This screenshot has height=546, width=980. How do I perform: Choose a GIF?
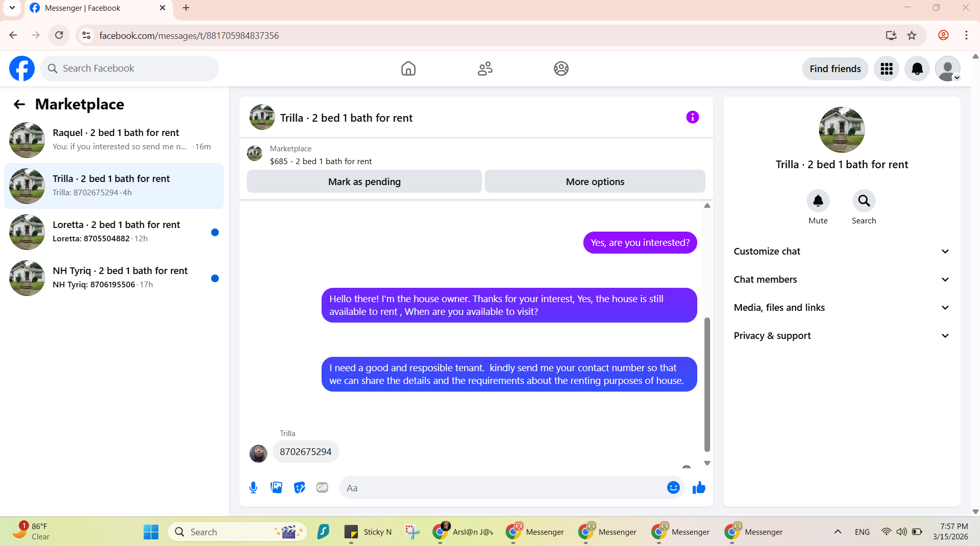pyautogui.click(x=322, y=488)
